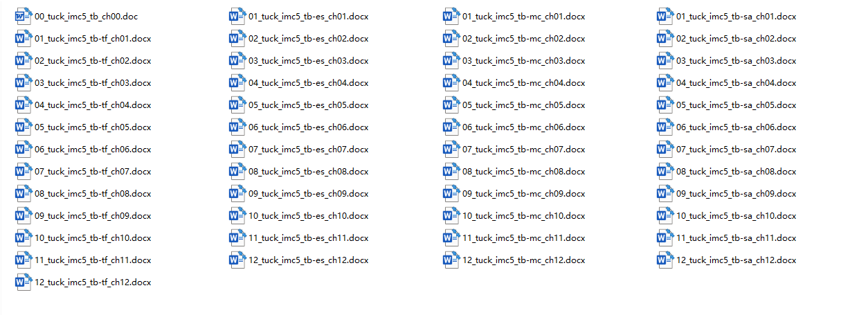868x315 pixels.
Task: Click the 09_tuck_imc5_tb-mc_ch09.docx file name
Action: point(524,194)
